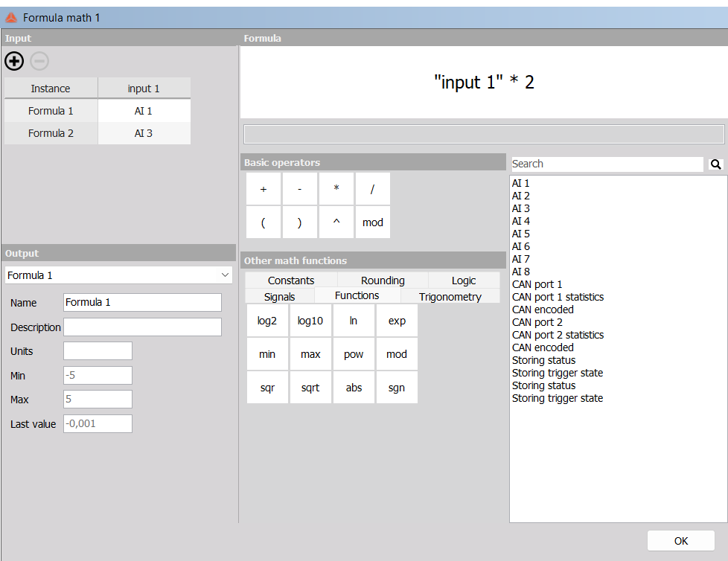Insert the exp function
728x561 pixels.
[397, 321]
